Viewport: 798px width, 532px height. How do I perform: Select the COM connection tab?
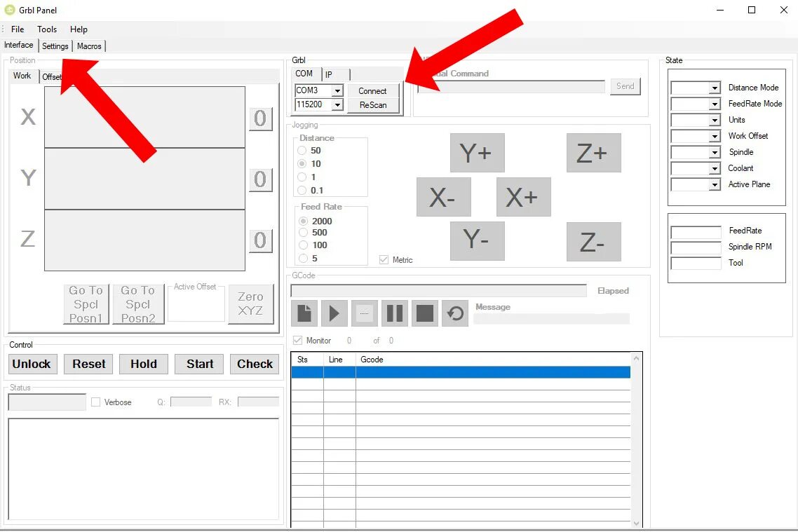(304, 74)
